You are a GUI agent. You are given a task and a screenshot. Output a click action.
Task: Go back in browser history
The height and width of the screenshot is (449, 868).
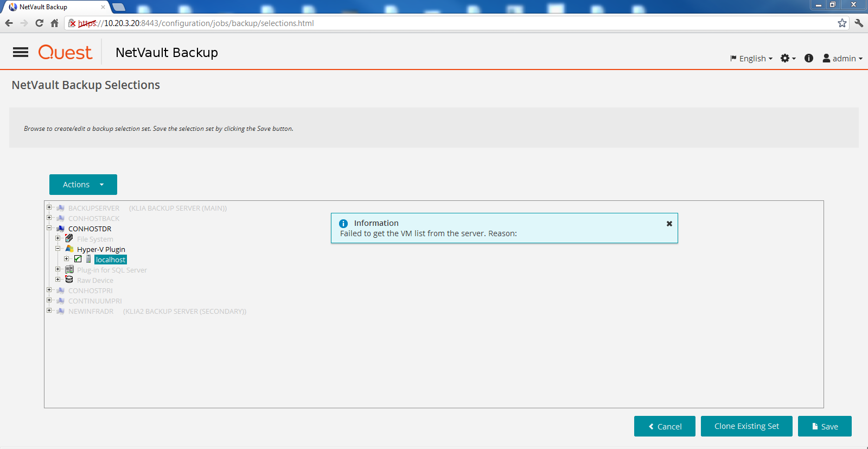9,23
